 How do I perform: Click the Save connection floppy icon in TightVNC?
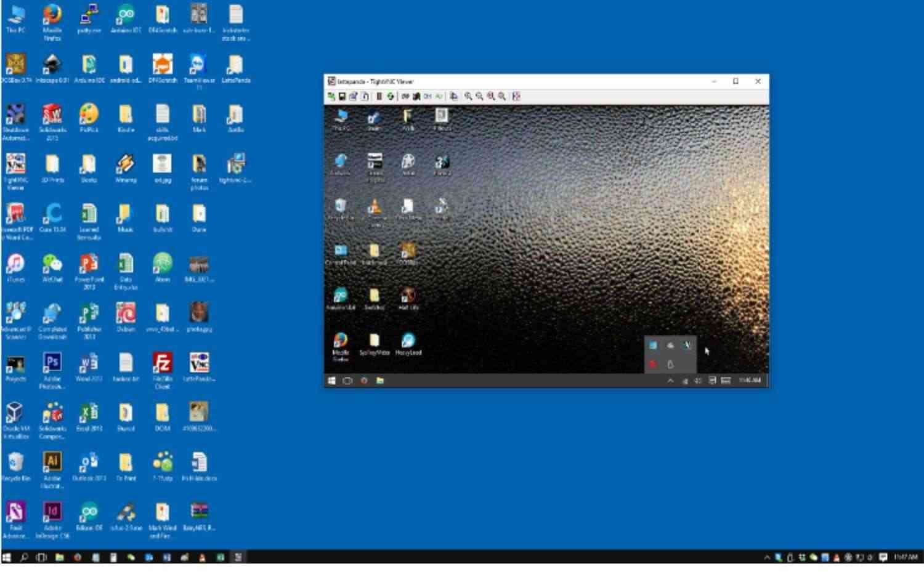(x=342, y=97)
